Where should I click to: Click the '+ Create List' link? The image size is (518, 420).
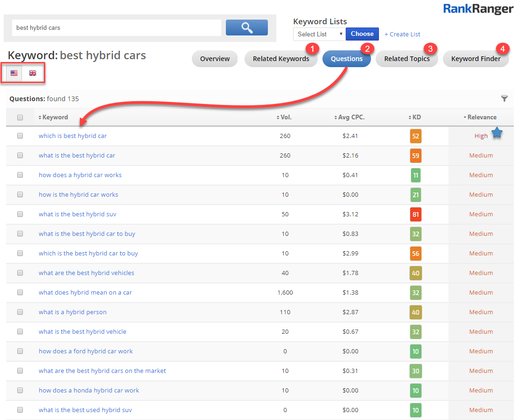(x=402, y=34)
